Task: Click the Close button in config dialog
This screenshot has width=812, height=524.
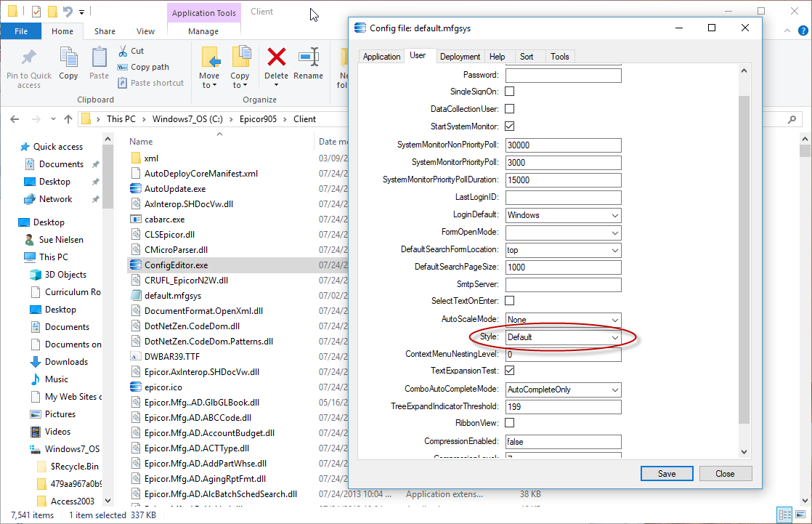Action: pos(725,474)
